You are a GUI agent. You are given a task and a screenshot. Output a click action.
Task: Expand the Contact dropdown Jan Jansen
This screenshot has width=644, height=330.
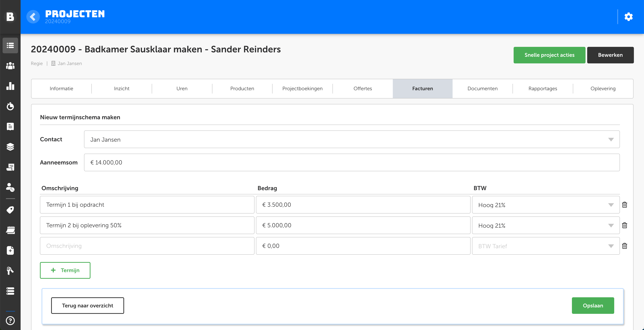coord(352,139)
